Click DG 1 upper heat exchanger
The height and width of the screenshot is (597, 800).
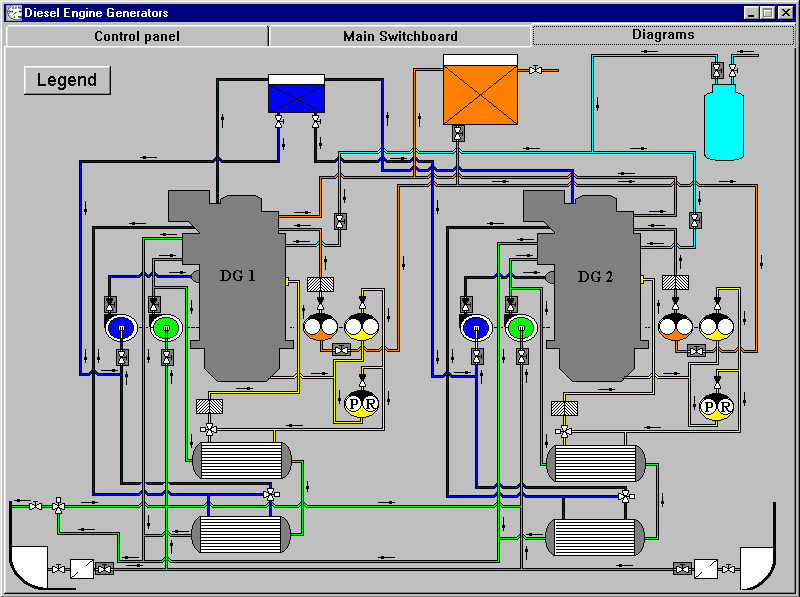[x=242, y=460]
